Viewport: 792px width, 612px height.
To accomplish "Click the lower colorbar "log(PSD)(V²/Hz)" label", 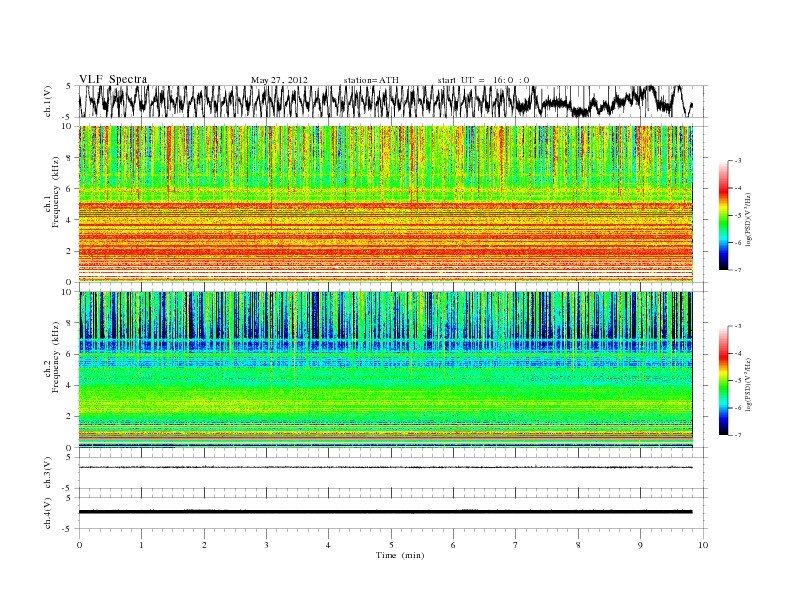I will point(749,384).
